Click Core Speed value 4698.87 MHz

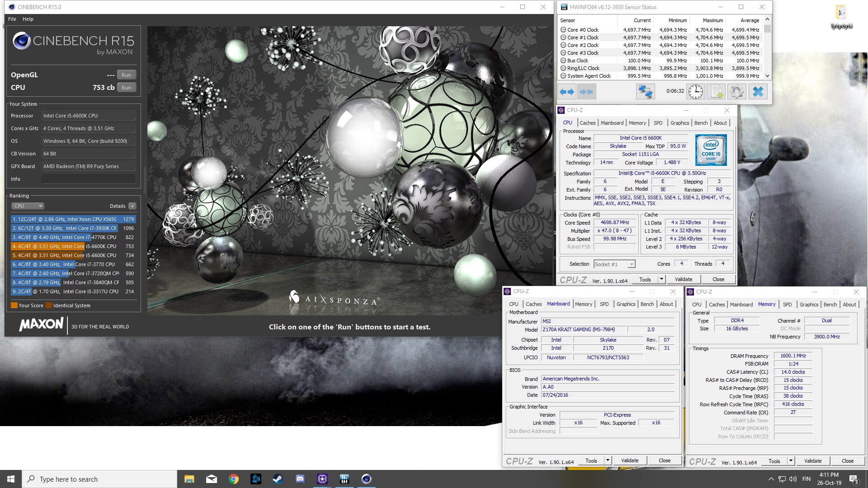614,222
